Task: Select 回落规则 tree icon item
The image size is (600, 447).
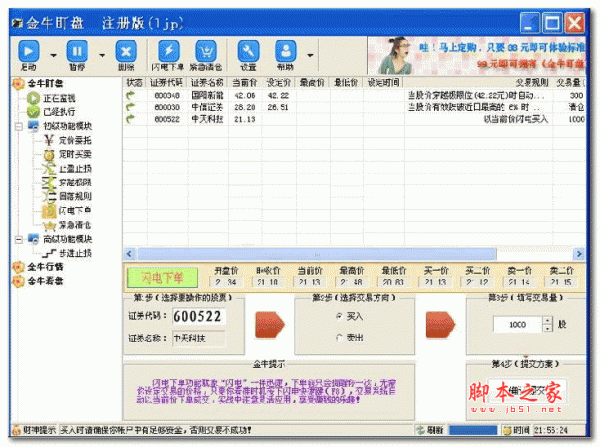Action: point(49,196)
